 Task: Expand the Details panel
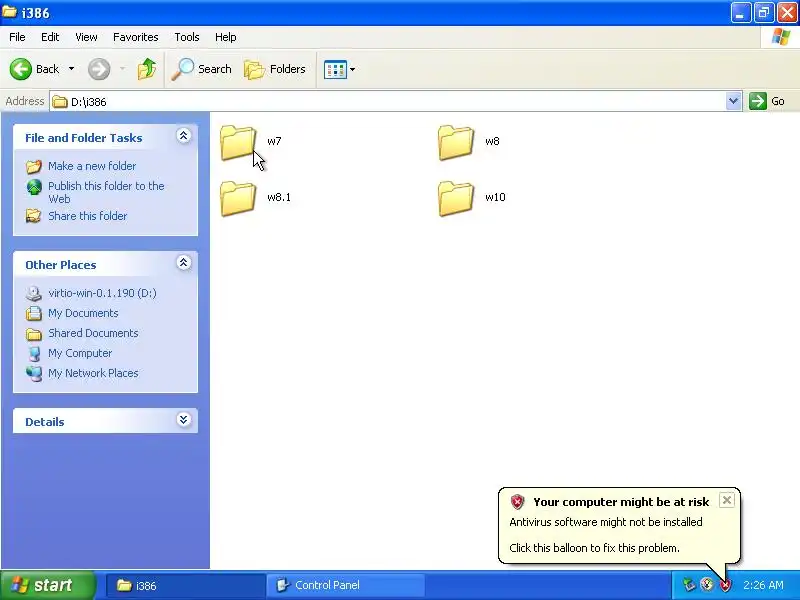click(184, 420)
